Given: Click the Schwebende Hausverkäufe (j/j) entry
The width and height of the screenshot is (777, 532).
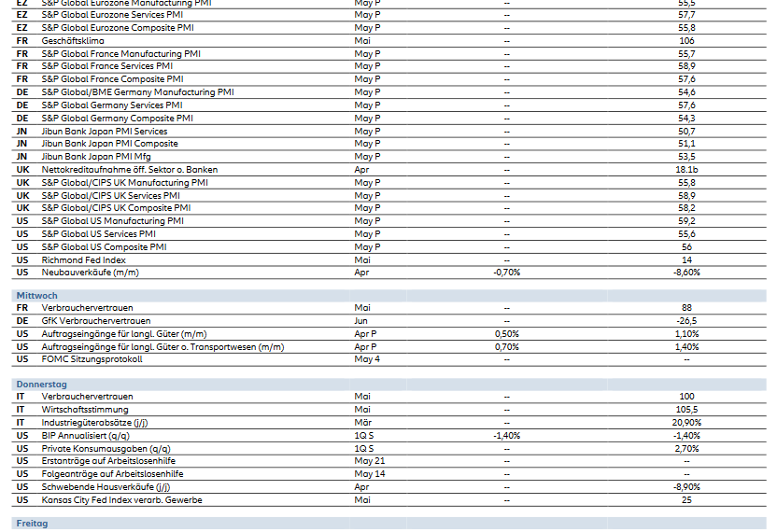Looking at the screenshot, I should (106, 487).
